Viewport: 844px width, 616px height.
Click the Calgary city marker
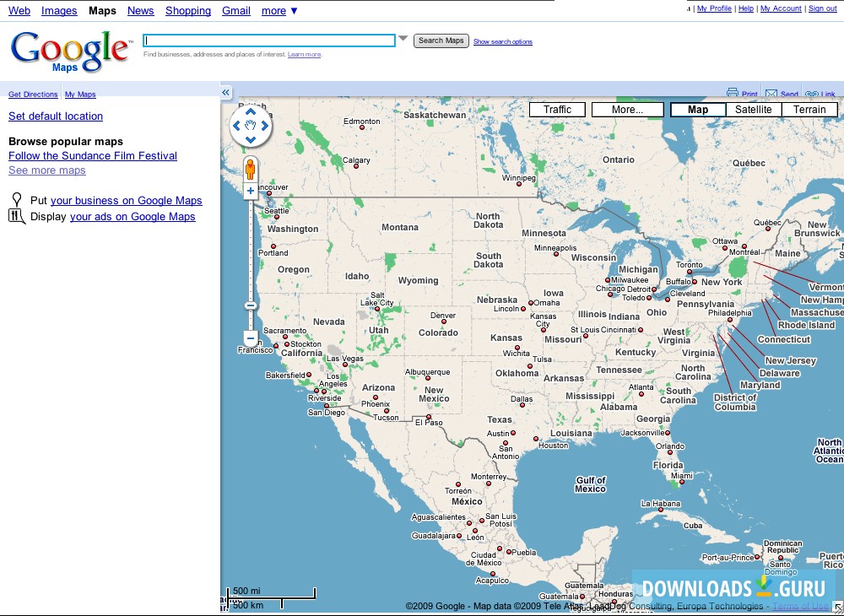[356, 166]
